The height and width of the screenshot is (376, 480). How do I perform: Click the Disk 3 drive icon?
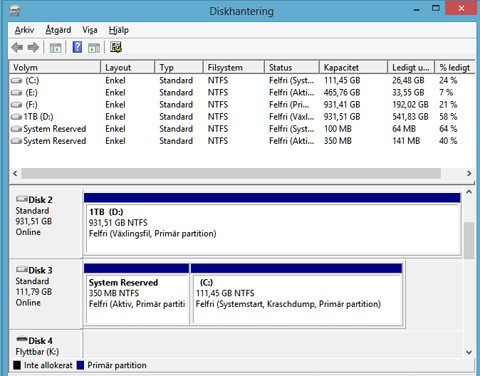click(x=22, y=269)
